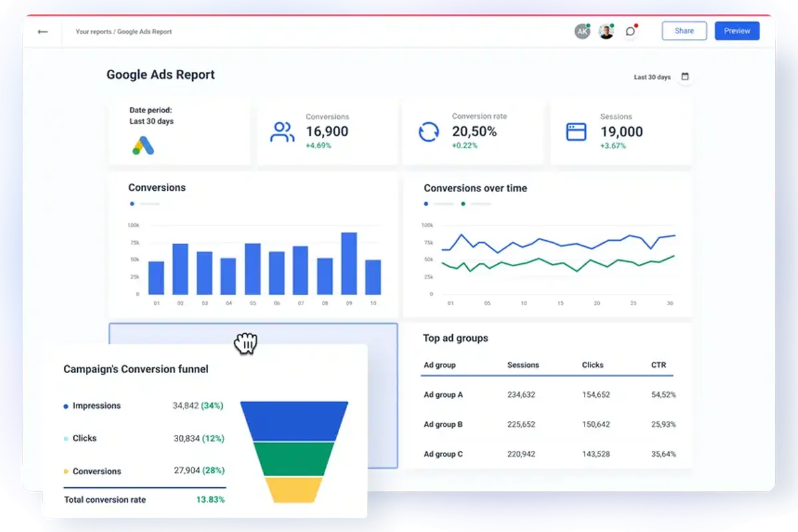Click the refresh icon next to Conversion rate

[429, 132]
